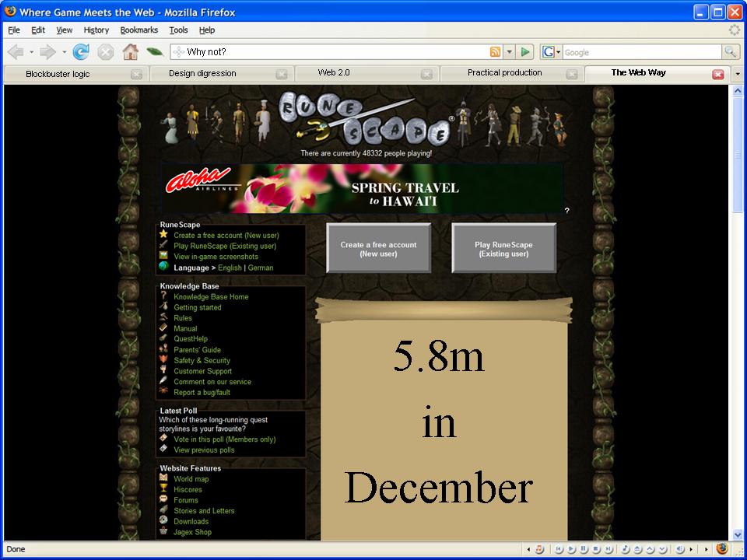The width and height of the screenshot is (747, 560).
Task: Click the star icon beside Create a free account
Action: 163,234
